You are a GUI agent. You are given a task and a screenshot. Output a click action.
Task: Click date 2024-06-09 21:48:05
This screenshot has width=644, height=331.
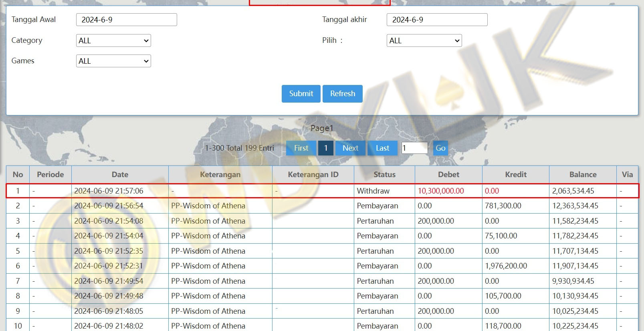coord(109,311)
